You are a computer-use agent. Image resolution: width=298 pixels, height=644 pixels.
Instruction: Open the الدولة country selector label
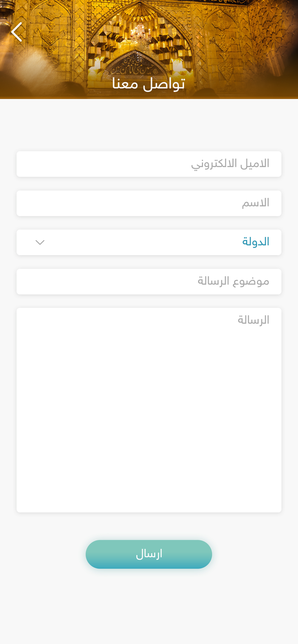(x=255, y=242)
